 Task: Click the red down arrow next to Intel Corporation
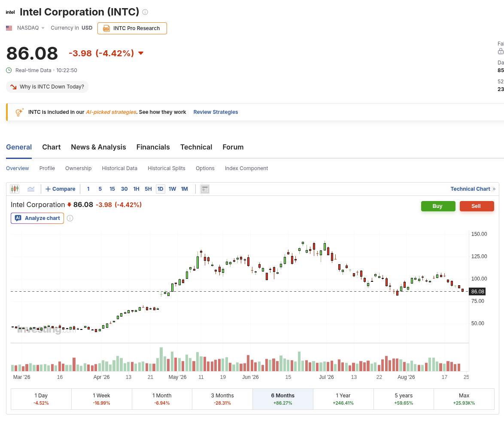69,205
